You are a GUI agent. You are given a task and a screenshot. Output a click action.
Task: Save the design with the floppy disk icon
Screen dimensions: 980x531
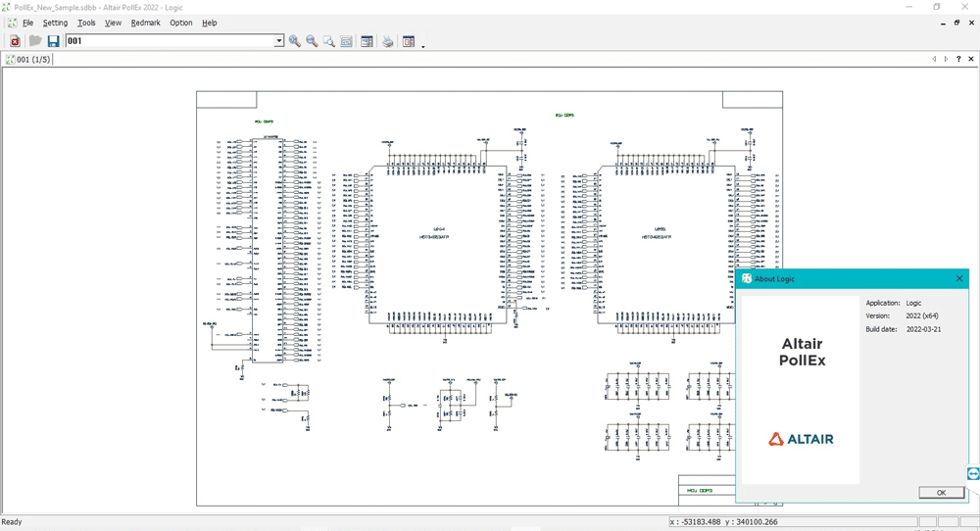(x=53, y=41)
